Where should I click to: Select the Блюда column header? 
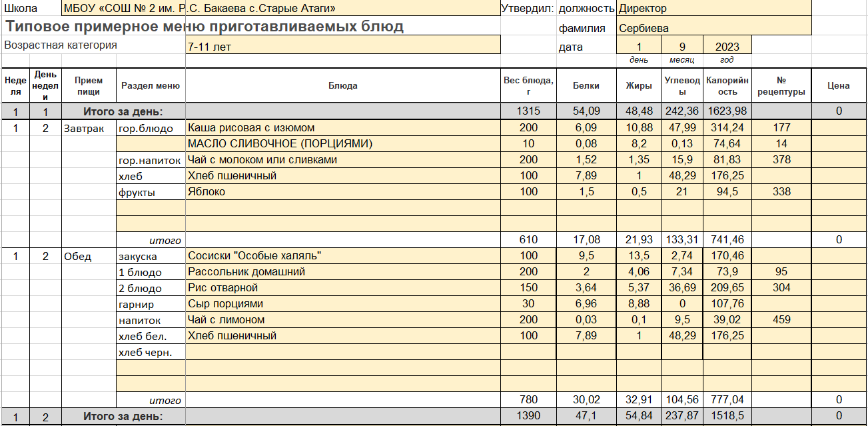[343, 85]
